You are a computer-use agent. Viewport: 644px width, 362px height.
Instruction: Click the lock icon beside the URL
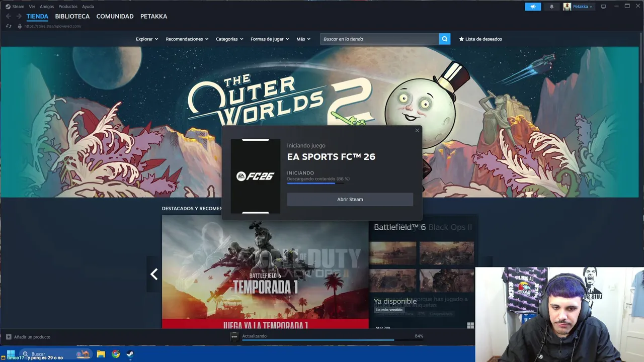[20, 26]
